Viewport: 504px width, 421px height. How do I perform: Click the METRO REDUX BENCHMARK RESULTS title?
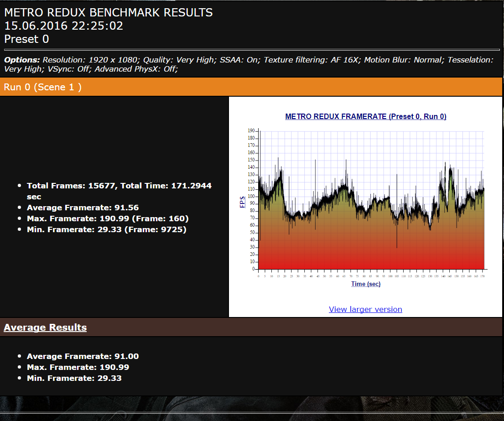[108, 12]
